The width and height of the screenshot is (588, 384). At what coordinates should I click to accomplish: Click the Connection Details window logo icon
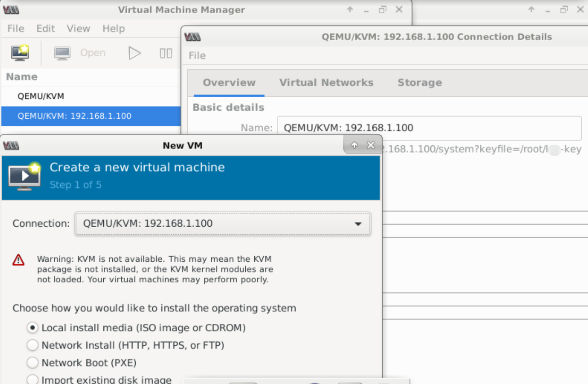tap(192, 37)
